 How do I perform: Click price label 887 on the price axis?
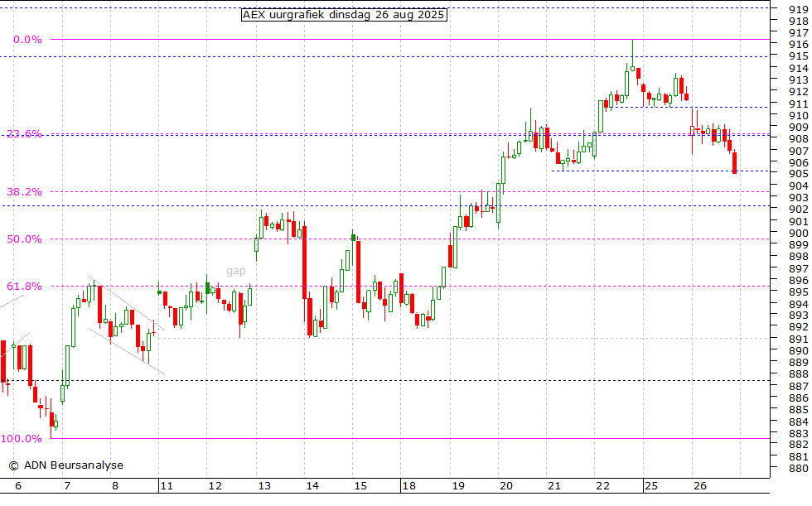click(x=799, y=386)
